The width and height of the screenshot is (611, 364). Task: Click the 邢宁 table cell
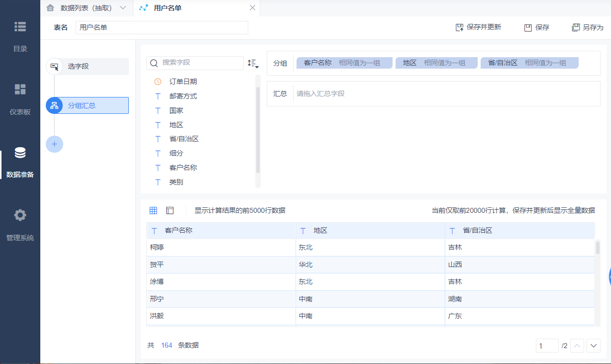(221, 299)
